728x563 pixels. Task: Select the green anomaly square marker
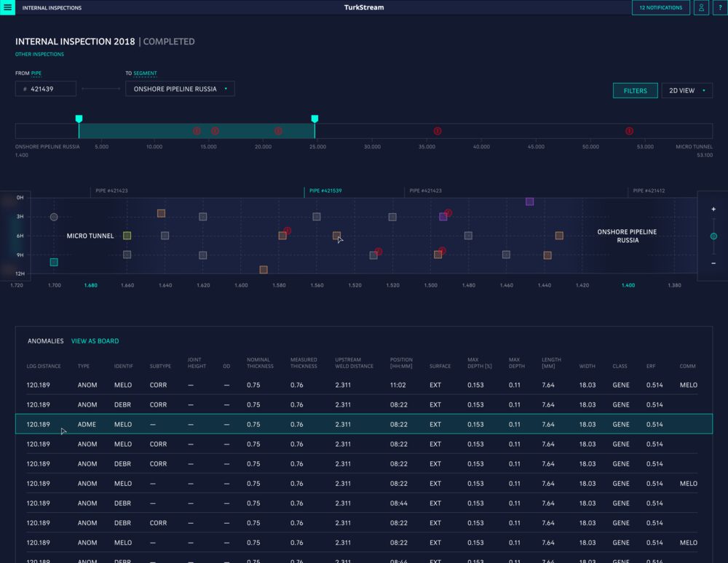127,236
